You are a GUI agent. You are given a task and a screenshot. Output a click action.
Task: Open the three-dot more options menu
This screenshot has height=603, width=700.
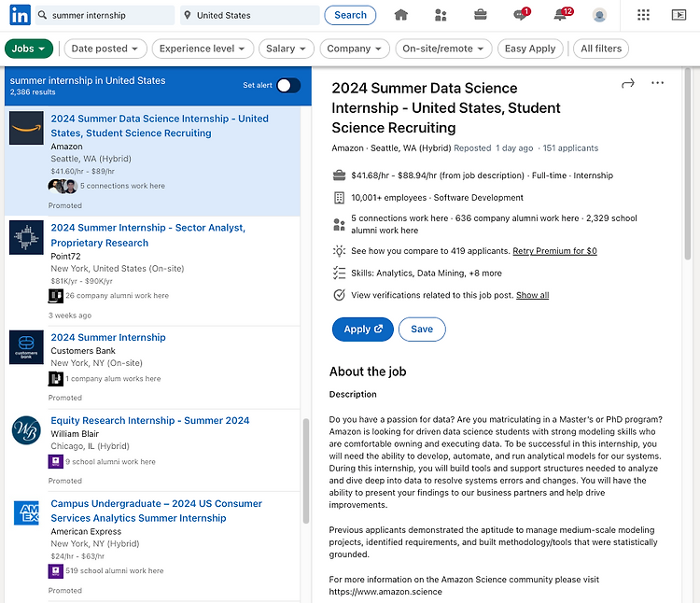pyautogui.click(x=657, y=83)
